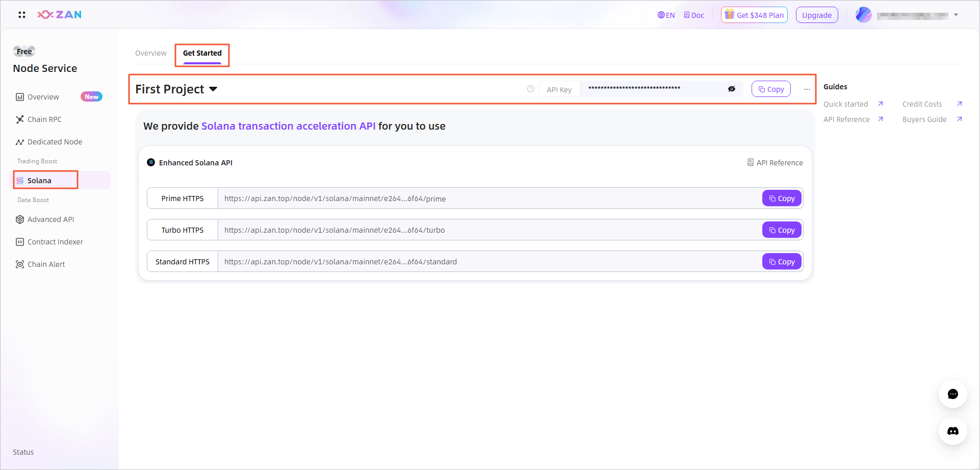Open Solana transaction acceleration API link
The height and width of the screenshot is (470, 980).
(289, 126)
